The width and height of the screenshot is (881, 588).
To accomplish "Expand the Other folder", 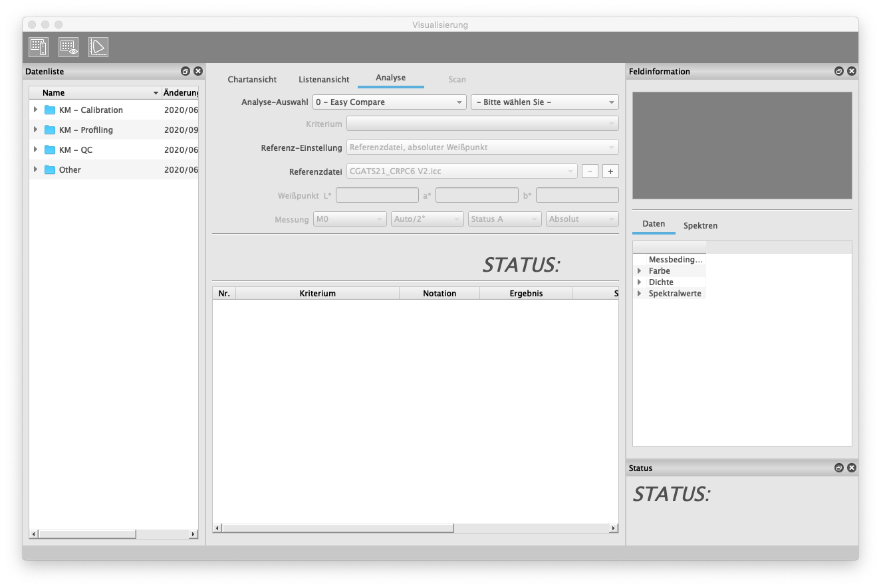I will (35, 169).
